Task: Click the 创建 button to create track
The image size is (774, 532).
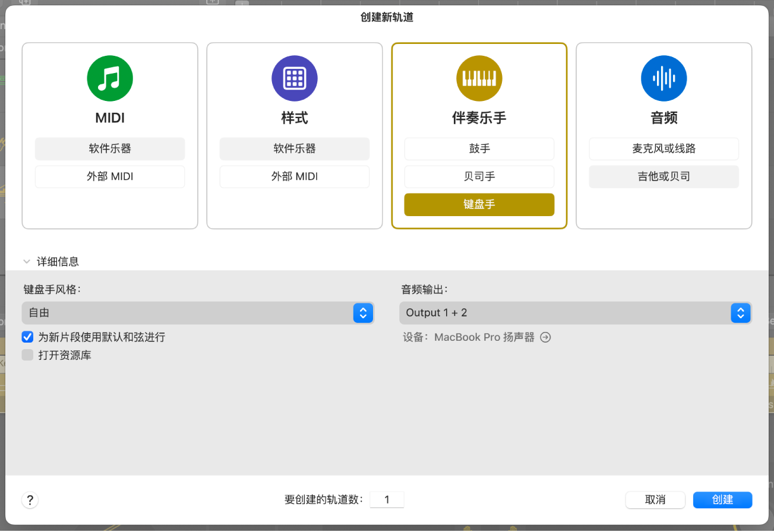Action: [722, 499]
